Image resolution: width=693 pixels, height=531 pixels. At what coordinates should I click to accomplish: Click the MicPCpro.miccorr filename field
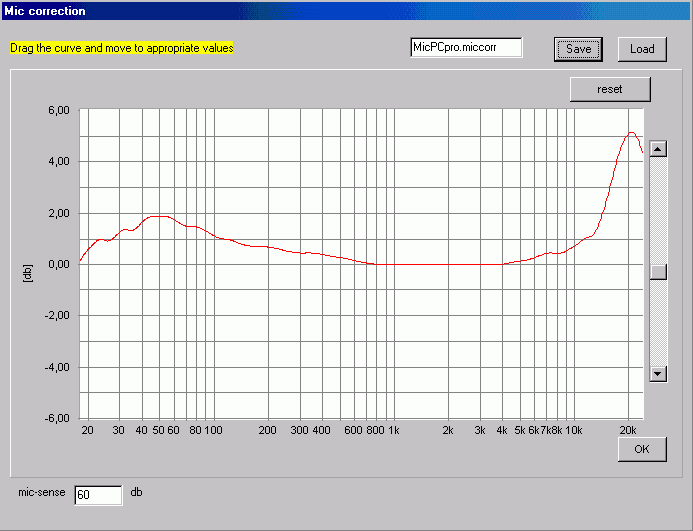pos(466,47)
